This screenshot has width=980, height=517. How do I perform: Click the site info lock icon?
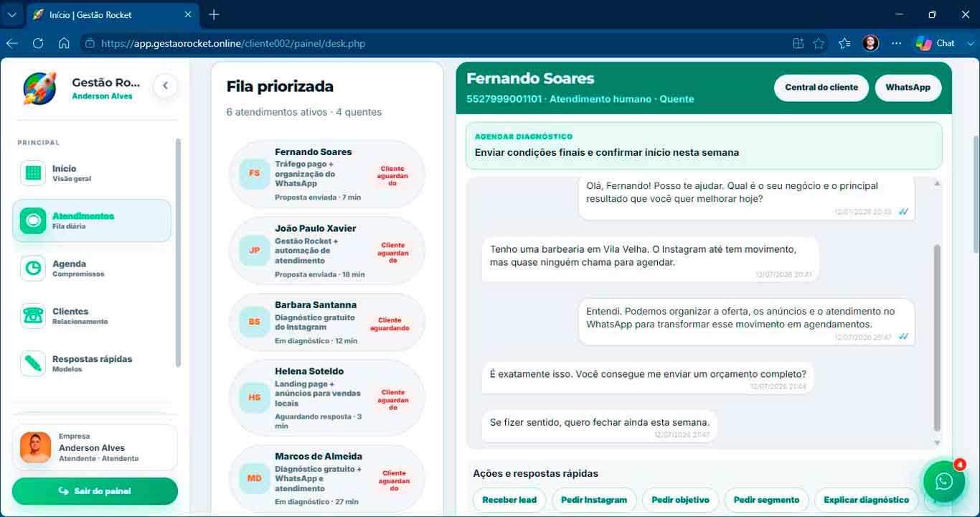click(x=90, y=44)
